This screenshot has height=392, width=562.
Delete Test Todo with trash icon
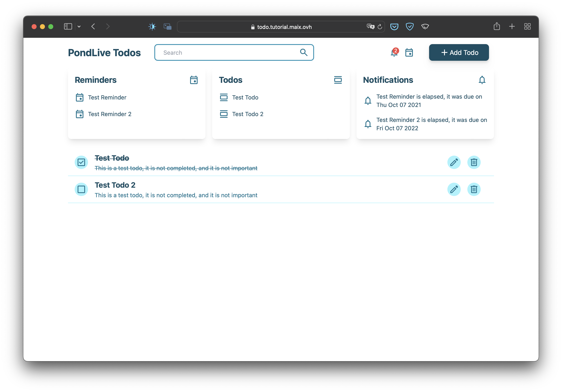[474, 162]
